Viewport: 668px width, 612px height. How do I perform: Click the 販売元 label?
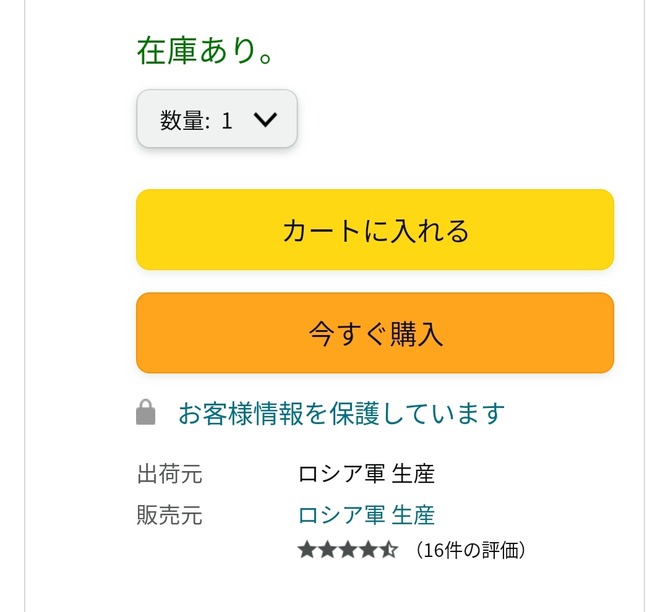[169, 515]
